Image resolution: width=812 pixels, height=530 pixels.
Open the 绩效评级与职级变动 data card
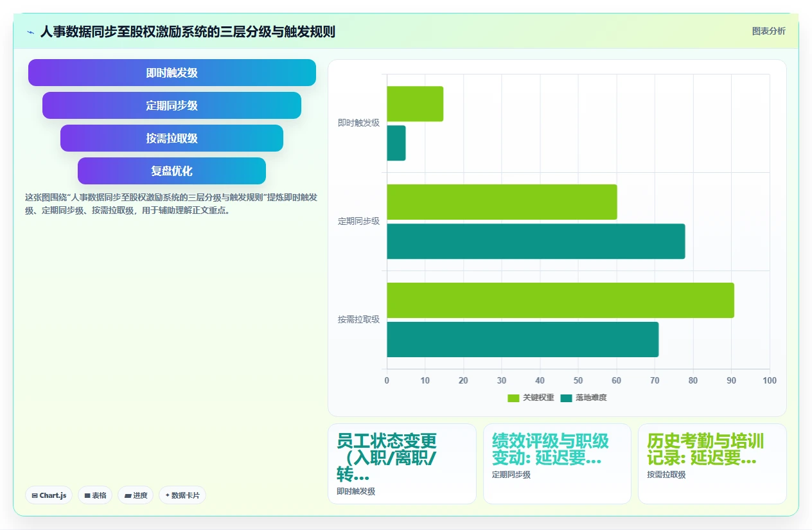pos(557,464)
